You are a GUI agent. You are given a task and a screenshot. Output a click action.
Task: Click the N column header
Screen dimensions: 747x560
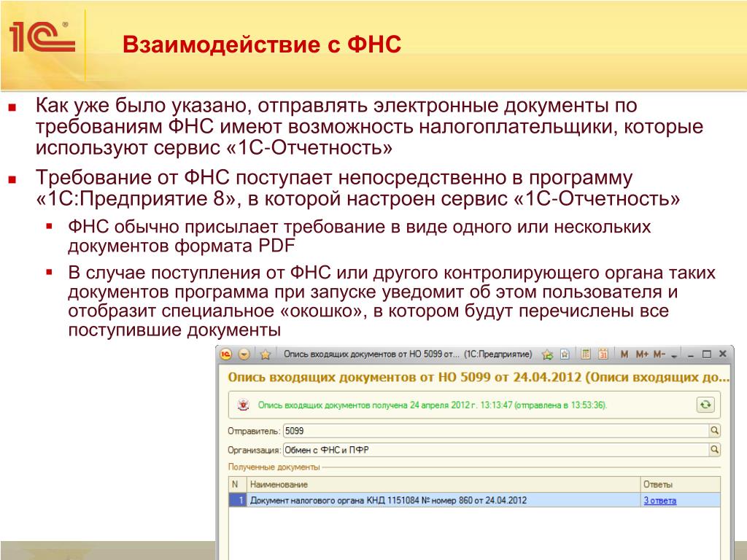click(238, 484)
